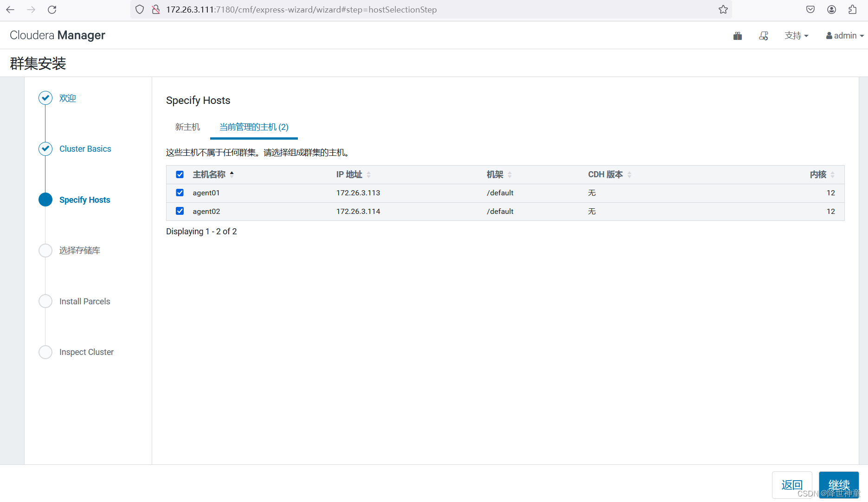Sort by CDH 版本 column
The height and width of the screenshot is (502, 868).
coord(610,174)
